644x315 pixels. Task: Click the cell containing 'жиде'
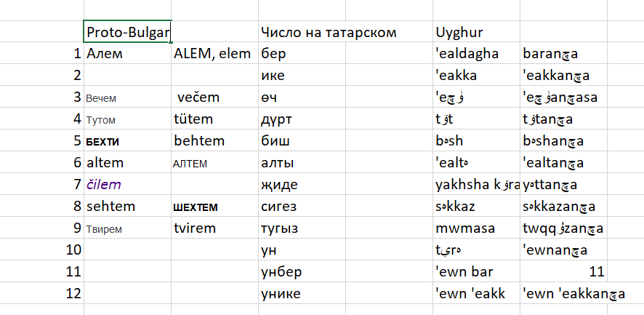[x=302, y=184]
